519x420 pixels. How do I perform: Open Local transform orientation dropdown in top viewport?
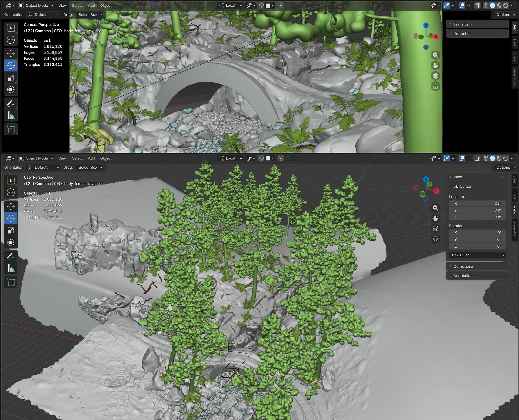point(231,6)
